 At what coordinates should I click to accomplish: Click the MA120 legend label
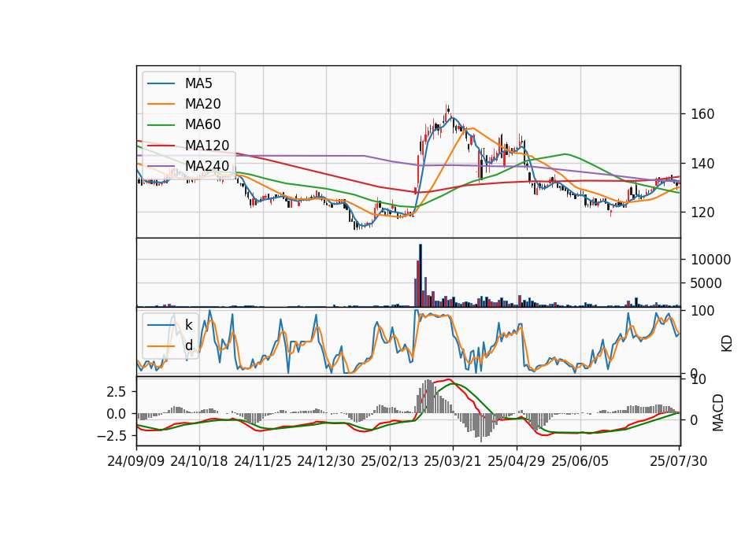207,146
